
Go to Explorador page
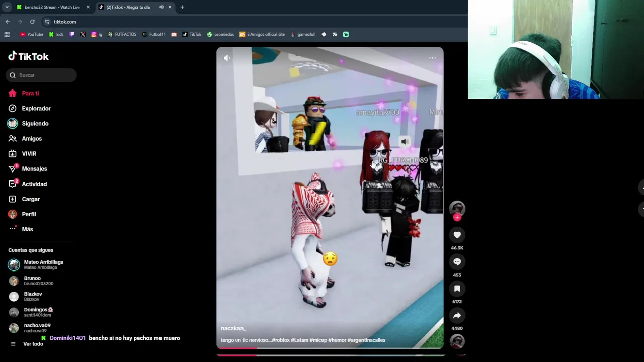click(x=29, y=108)
